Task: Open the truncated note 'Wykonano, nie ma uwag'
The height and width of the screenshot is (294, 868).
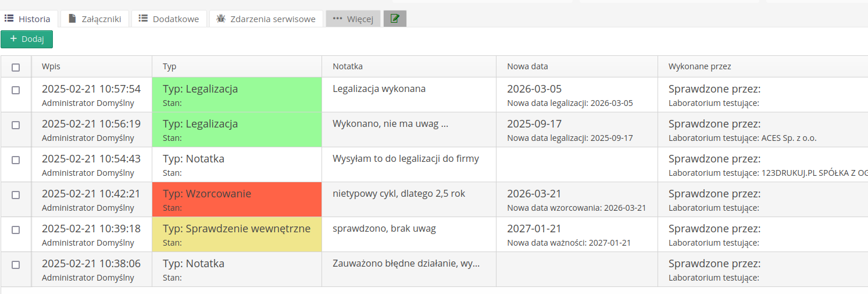Action: point(390,124)
